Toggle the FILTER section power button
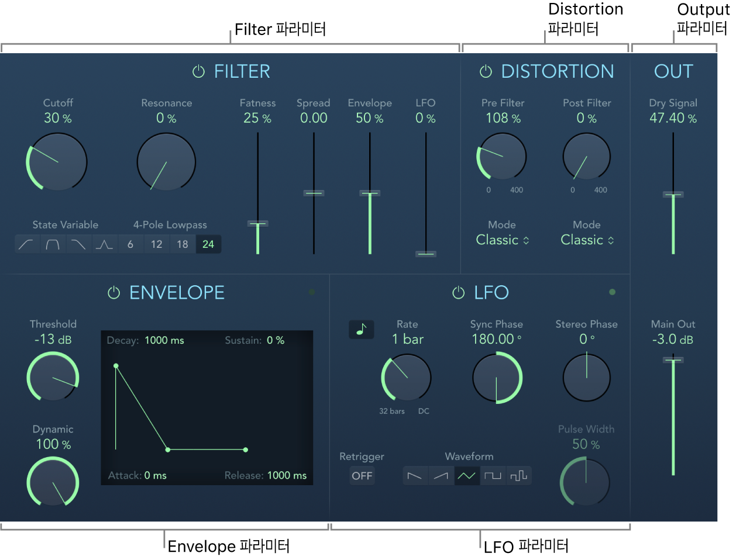736x560 pixels. click(x=199, y=71)
